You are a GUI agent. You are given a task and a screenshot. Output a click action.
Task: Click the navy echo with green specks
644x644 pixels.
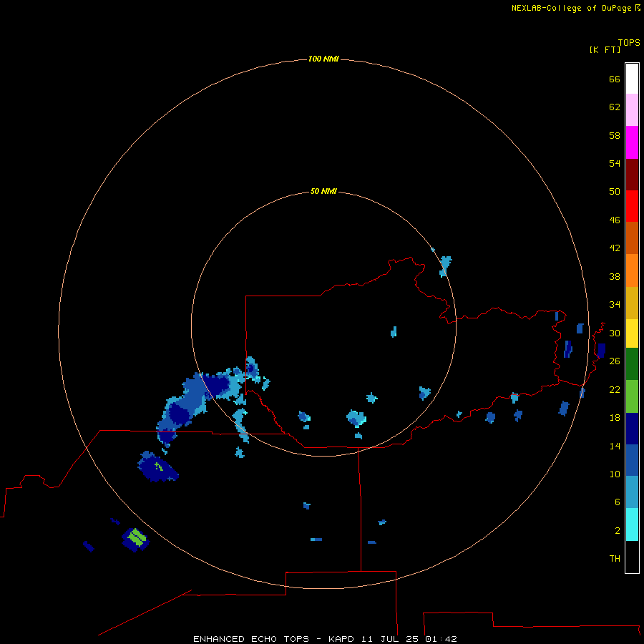coord(157,467)
